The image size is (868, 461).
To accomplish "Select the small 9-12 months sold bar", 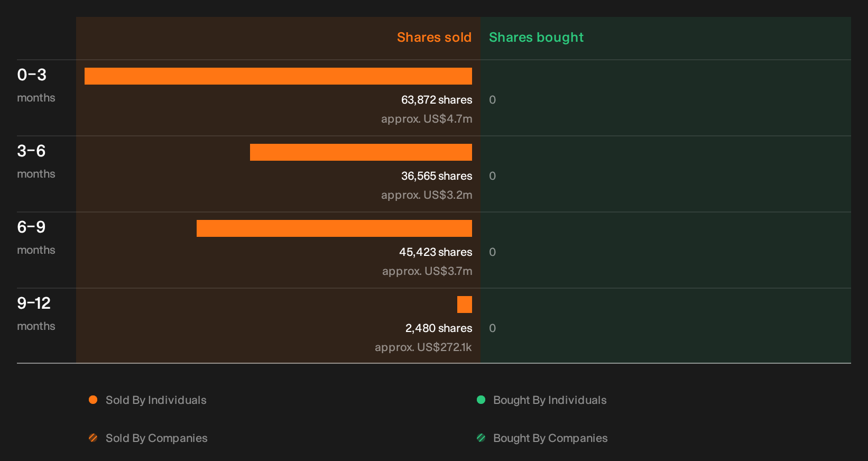I will pos(465,305).
